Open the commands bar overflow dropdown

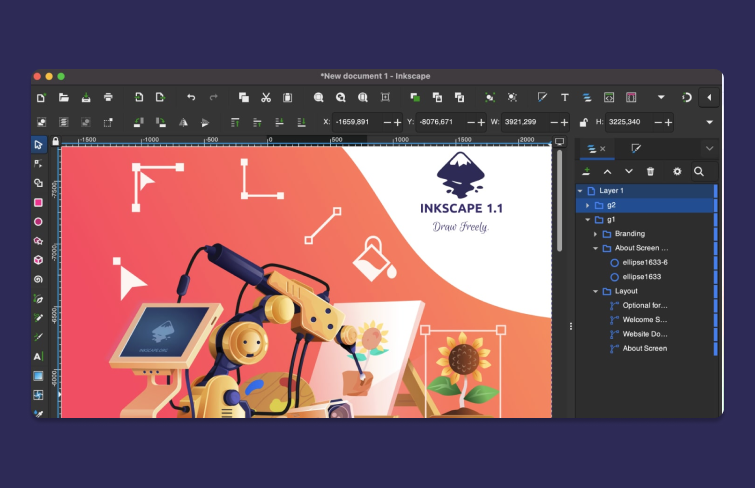(x=661, y=97)
